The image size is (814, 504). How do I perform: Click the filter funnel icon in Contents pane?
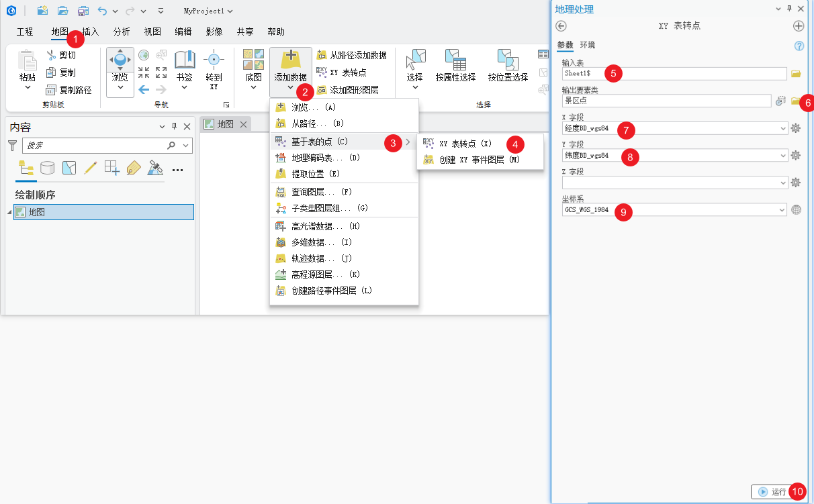[x=12, y=145]
